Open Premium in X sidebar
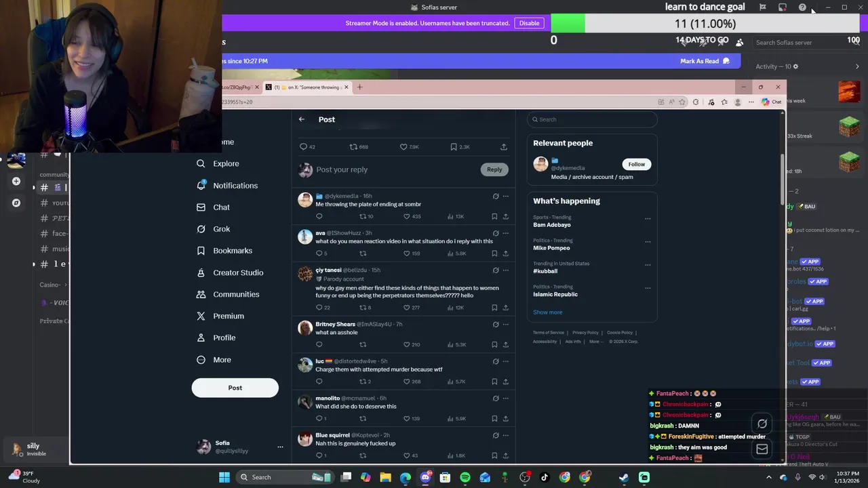Screen dimensions: 868x488 tap(220, 316)
